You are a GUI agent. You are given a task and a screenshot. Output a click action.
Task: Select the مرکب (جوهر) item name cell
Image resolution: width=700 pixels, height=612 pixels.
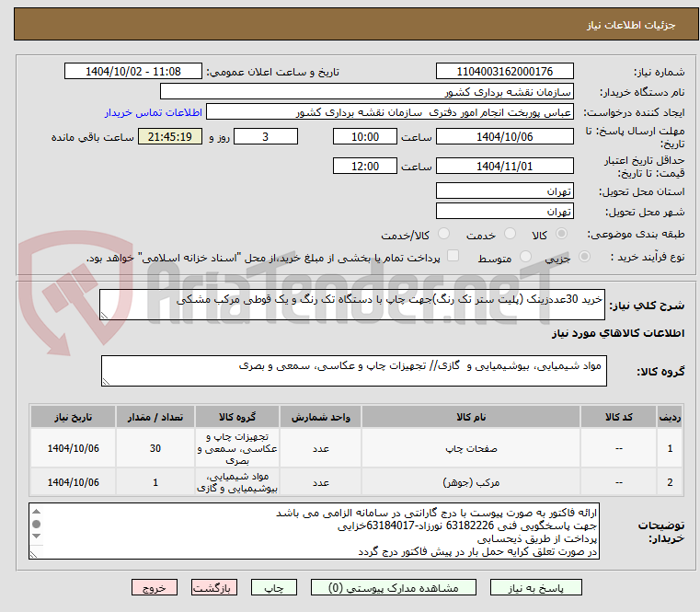point(471,482)
